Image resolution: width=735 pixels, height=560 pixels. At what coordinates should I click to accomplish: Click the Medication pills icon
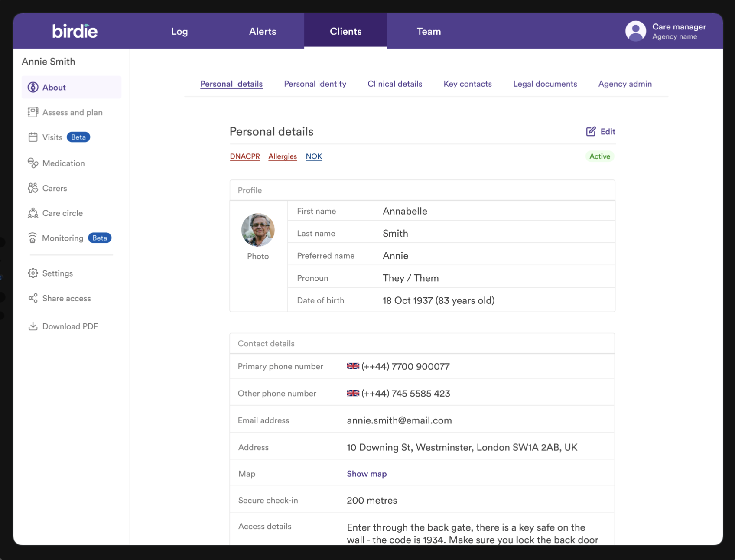click(33, 163)
